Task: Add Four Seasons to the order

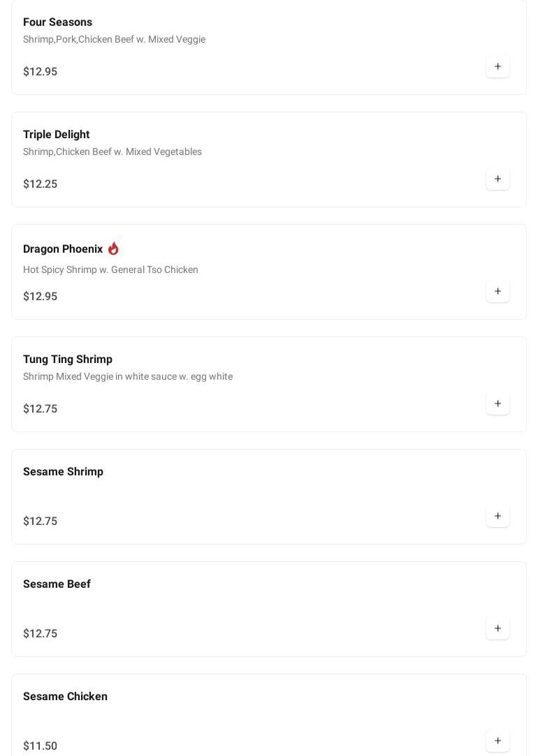Action: pos(497,67)
